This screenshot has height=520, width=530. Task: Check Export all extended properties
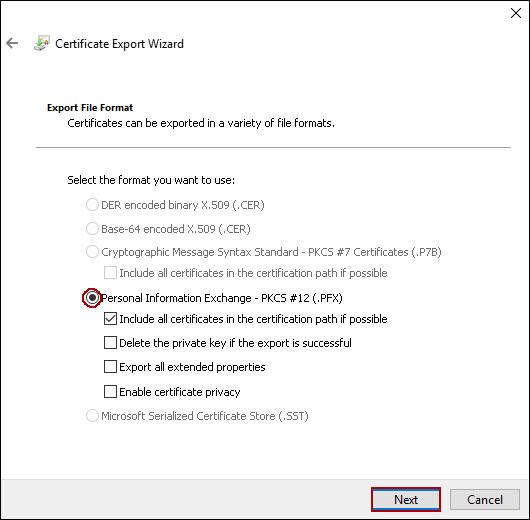(x=110, y=367)
